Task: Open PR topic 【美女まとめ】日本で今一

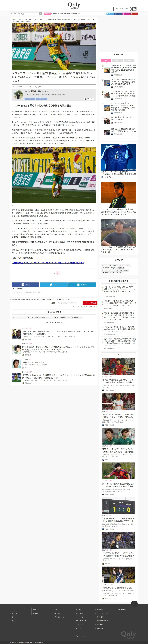Action: [35, 362]
